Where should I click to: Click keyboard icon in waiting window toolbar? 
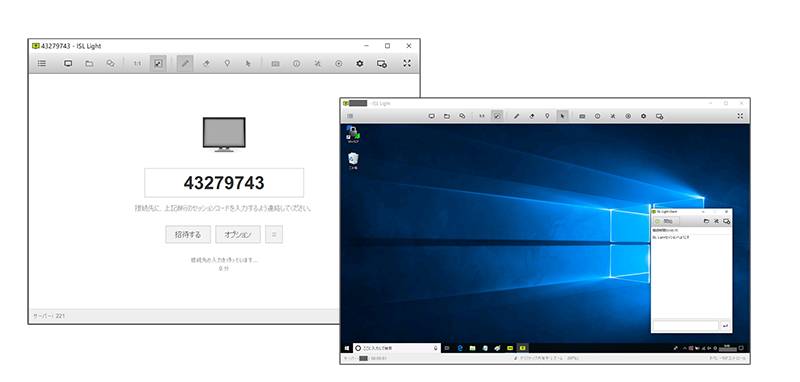click(x=275, y=64)
